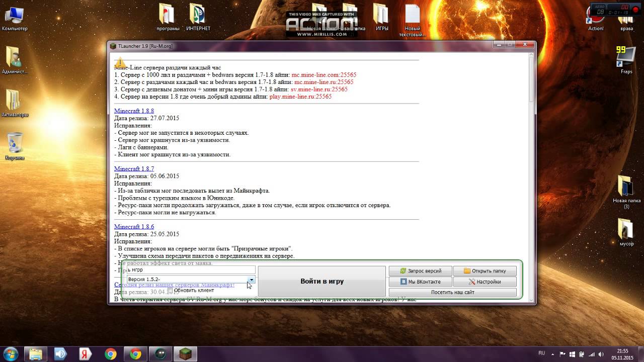Open the Minecraft 1.8.6 link

pos(134,227)
